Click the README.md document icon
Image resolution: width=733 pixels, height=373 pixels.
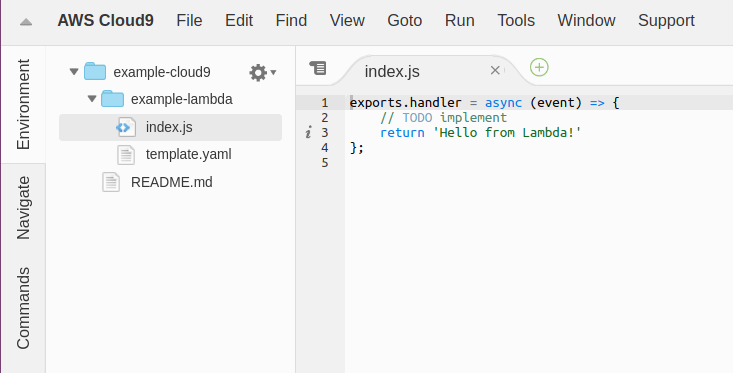point(111,182)
